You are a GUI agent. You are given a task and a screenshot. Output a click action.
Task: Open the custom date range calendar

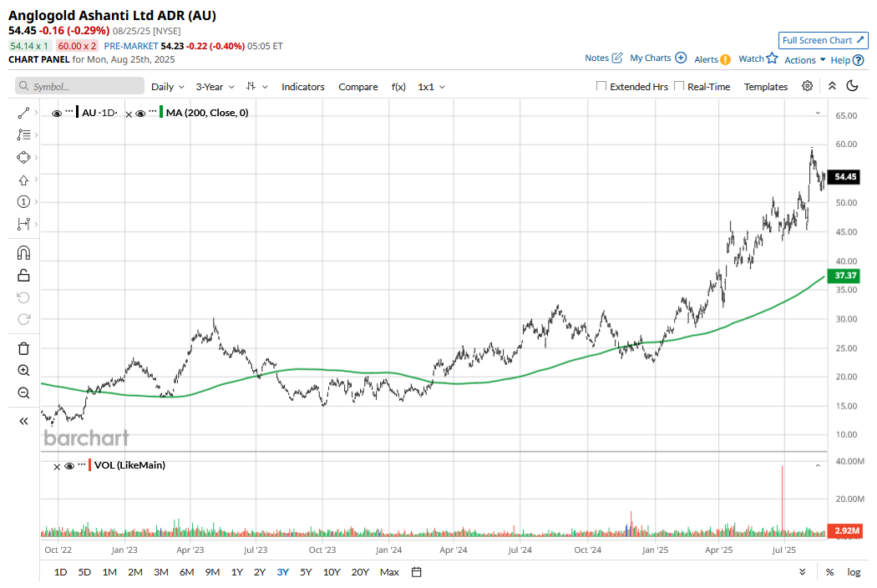(x=416, y=572)
